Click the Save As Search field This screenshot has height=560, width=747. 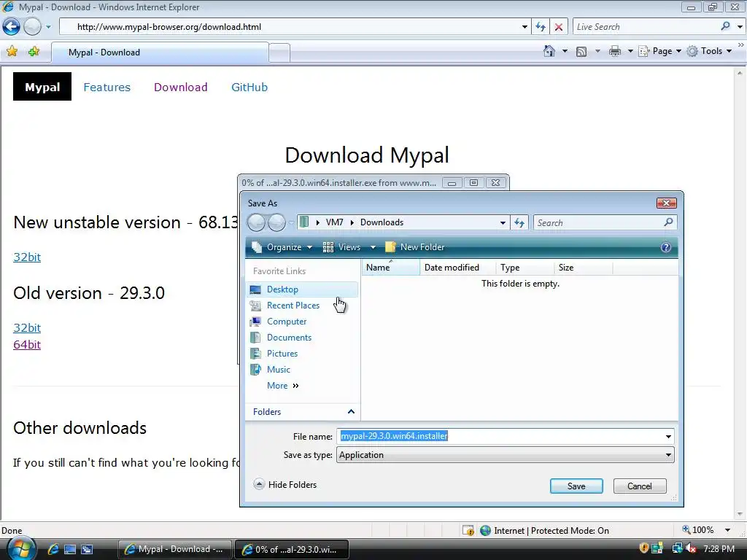(x=598, y=222)
